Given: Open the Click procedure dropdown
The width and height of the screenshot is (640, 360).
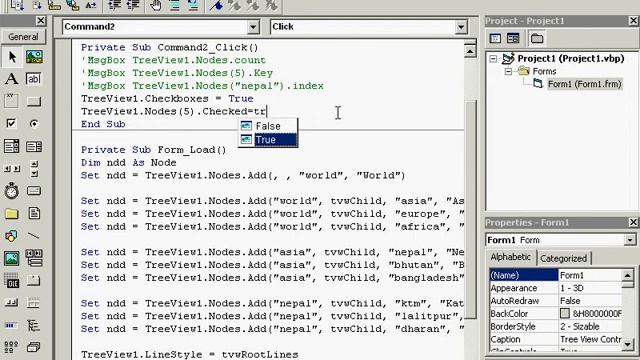Looking at the screenshot, I should click(461, 27).
